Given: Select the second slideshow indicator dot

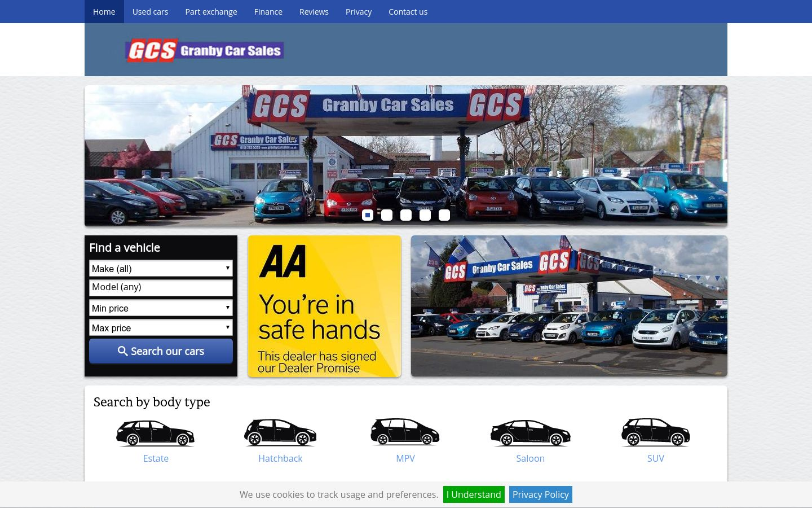Looking at the screenshot, I should [x=387, y=215].
